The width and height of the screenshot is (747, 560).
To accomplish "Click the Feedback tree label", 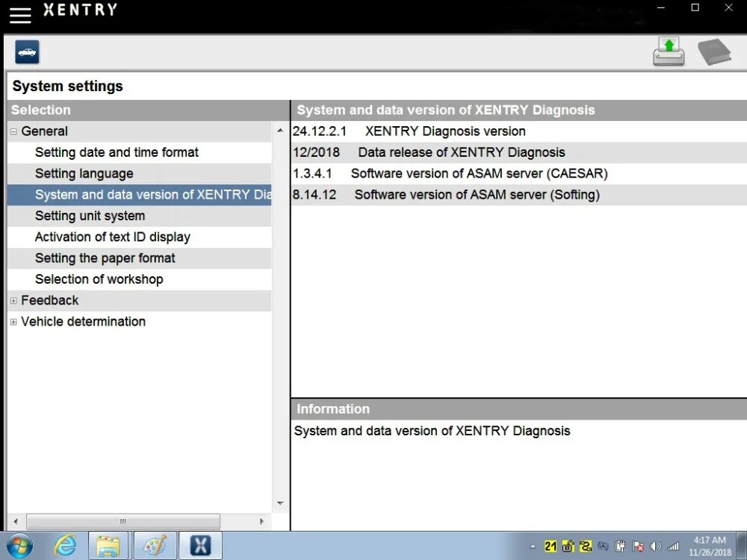I will (49, 300).
